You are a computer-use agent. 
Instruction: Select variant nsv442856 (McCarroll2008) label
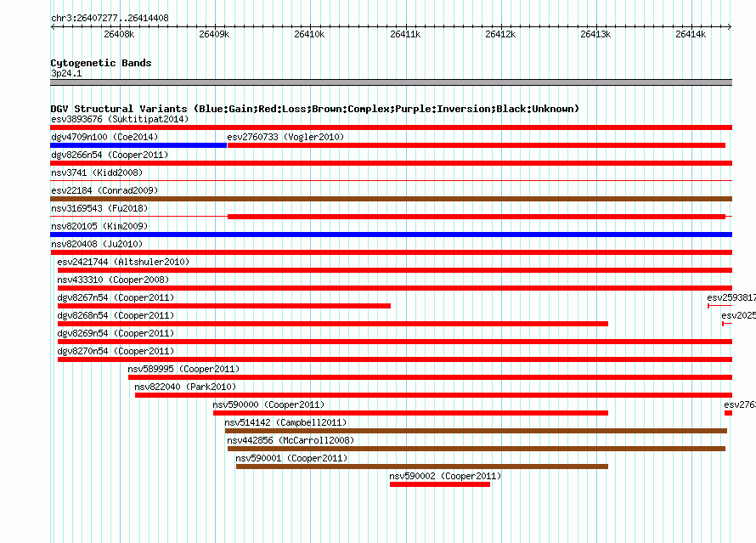pyautogui.click(x=291, y=440)
